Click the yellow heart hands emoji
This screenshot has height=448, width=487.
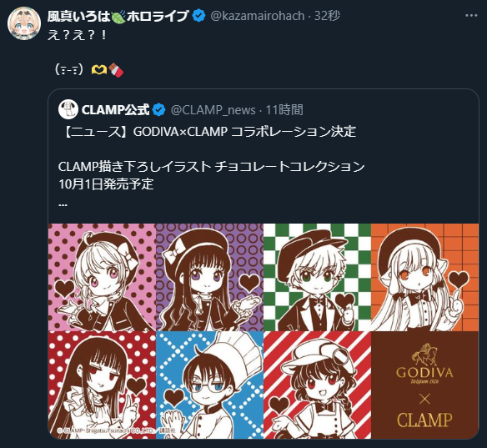click(x=99, y=70)
